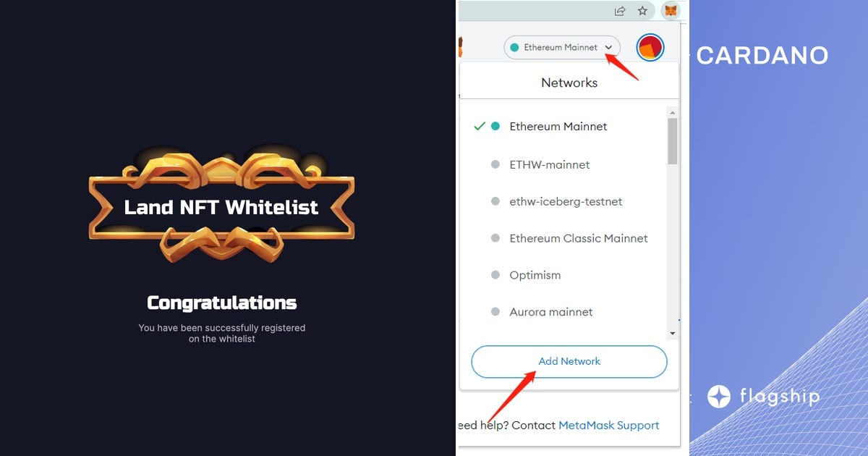Select the Ethereum Mainnet entry
This screenshot has height=456, width=868.
click(563, 126)
